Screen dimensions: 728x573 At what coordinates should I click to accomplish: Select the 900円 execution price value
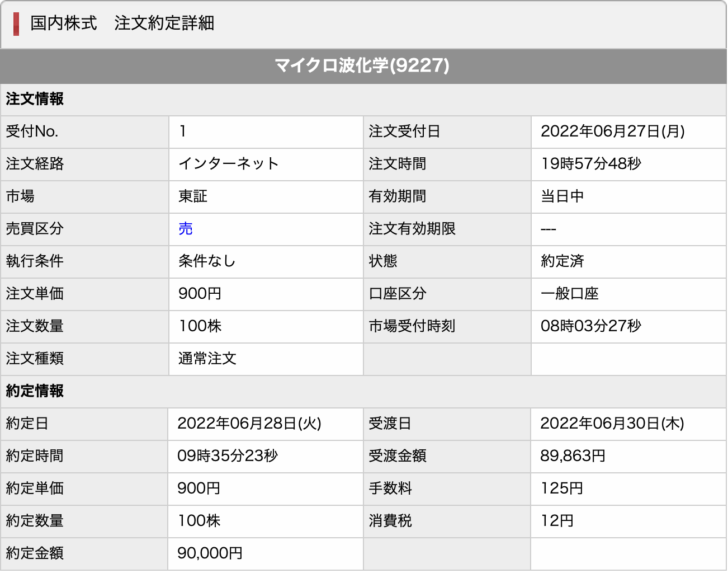199,489
